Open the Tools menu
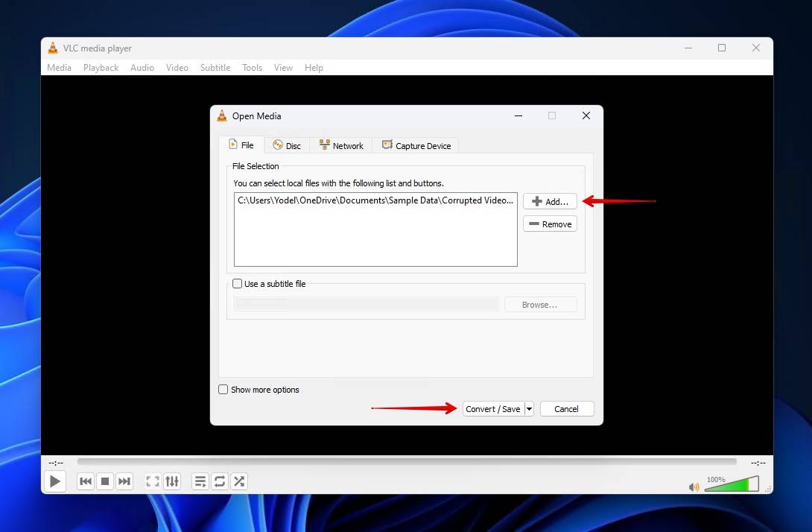Image resolution: width=812 pixels, height=532 pixels. tap(253, 67)
